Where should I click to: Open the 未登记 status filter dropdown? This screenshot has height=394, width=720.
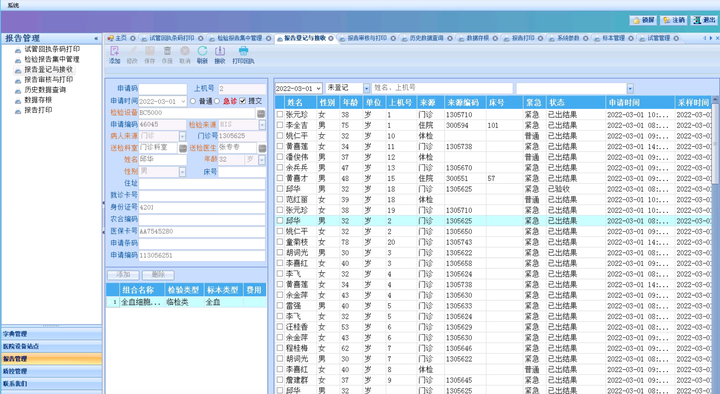point(366,88)
